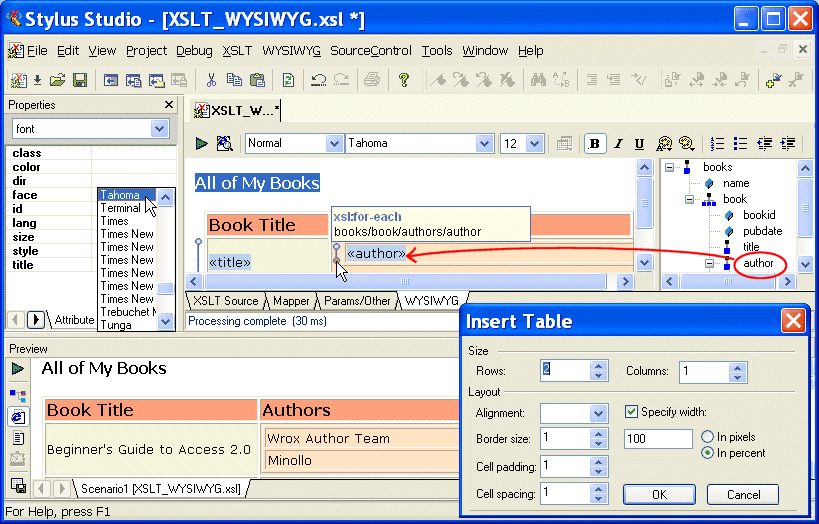The width and height of the screenshot is (819, 524).
Task: Click the XSLT_W... document tab
Action: (x=237, y=110)
